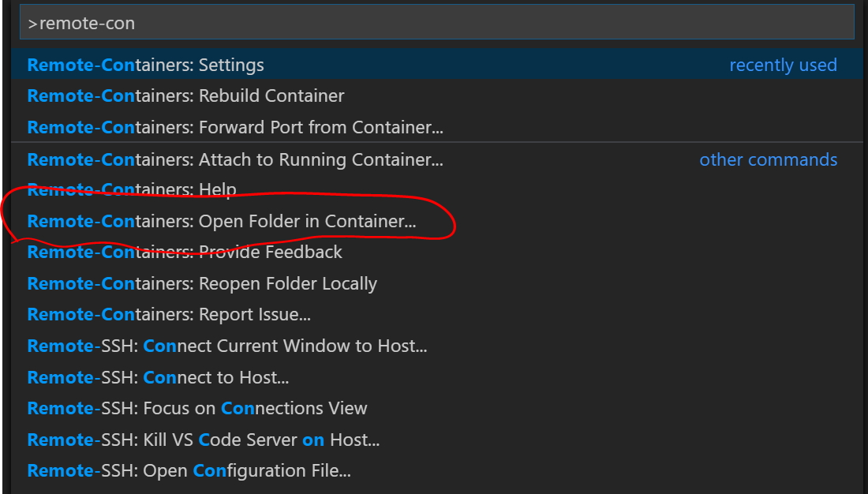The image size is (868, 494).
Task: Select Remote-Containers: Provide Feedback
Action: [x=185, y=252]
